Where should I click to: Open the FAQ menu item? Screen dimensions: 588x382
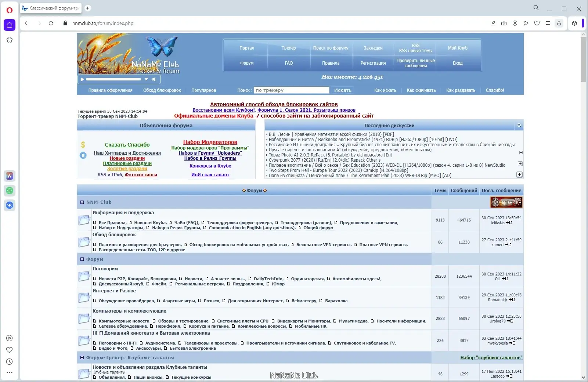pos(289,63)
